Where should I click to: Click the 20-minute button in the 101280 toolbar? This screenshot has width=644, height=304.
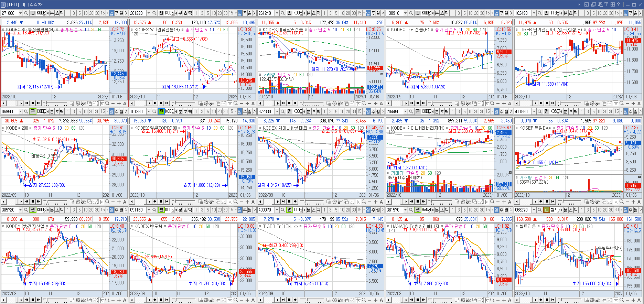(219, 111)
